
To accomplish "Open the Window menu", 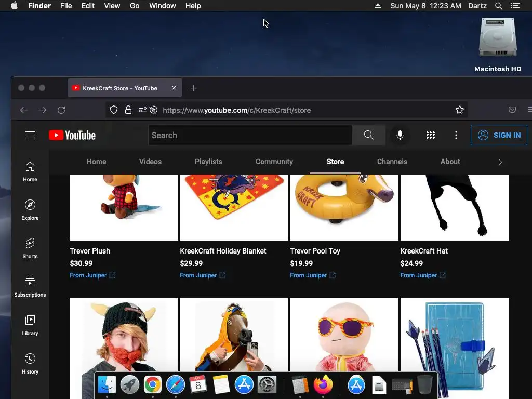I will [163, 6].
